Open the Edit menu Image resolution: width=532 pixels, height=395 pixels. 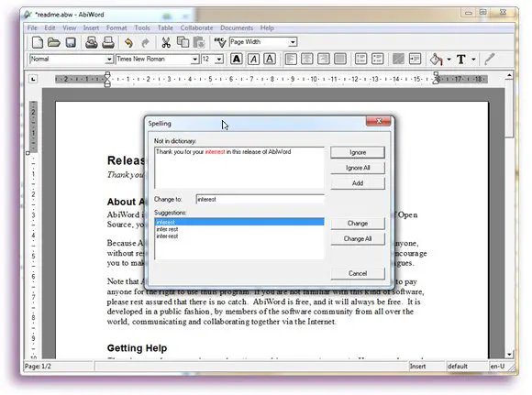50,27
